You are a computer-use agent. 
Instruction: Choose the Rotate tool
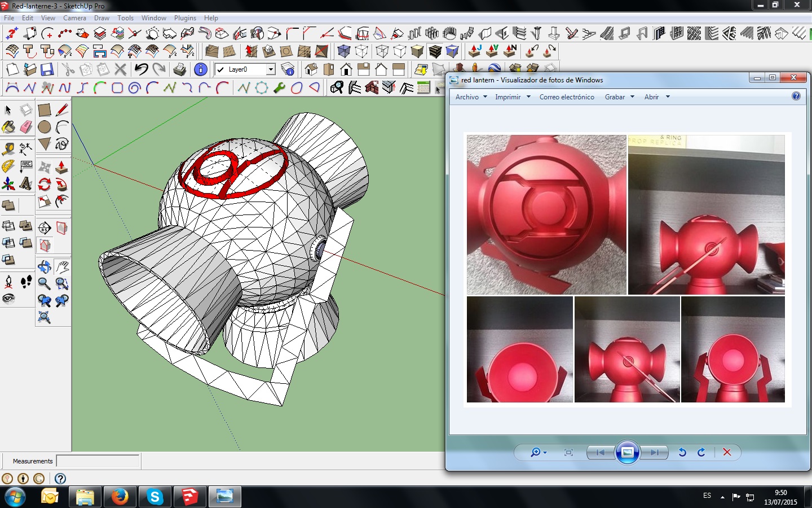[45, 184]
